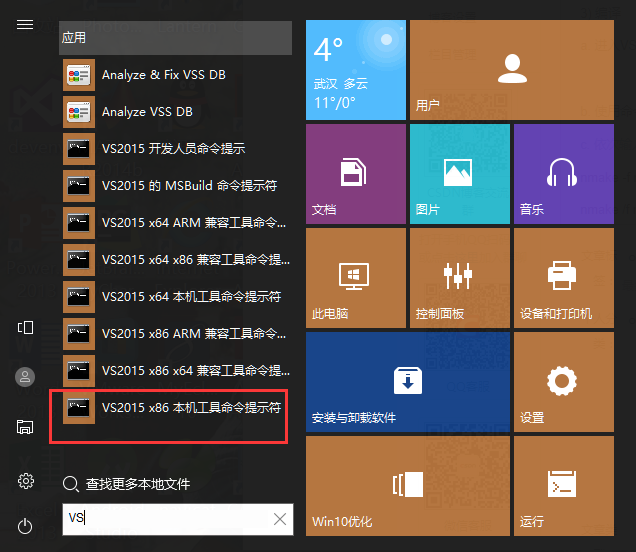Viewport: 636px width, 552px height.
Task: Open the 此电脑 tile
Action: 356,278
